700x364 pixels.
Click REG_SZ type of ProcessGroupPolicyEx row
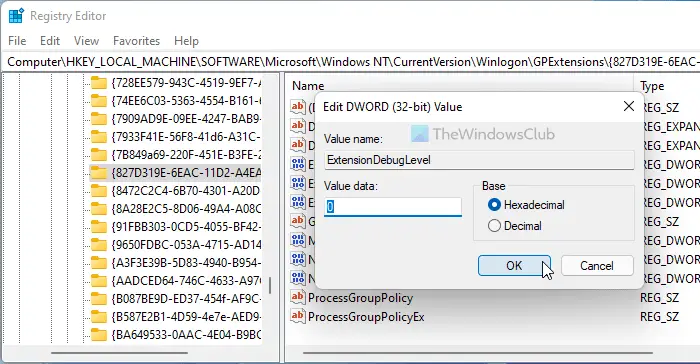[x=659, y=317]
